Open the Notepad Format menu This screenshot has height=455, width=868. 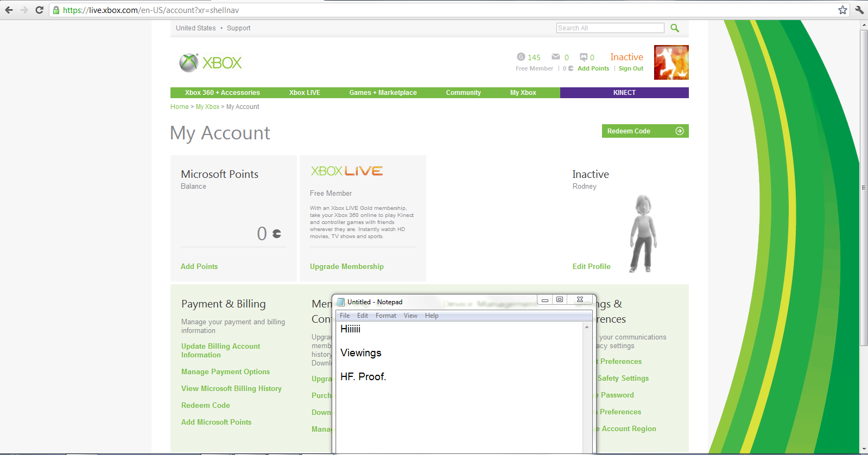[x=386, y=316]
